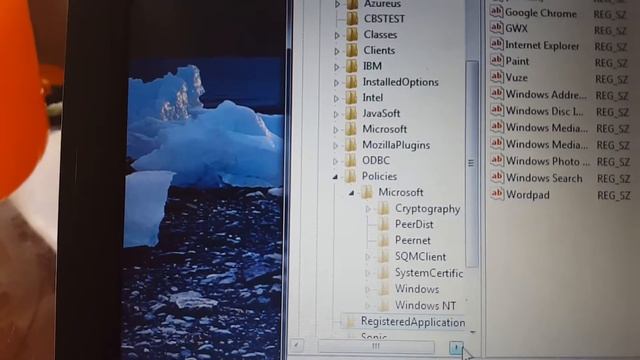Image resolution: width=640 pixels, height=360 pixels.
Task: Click the vertical scrollbar down arrow
Action: pyautogui.click(x=473, y=332)
